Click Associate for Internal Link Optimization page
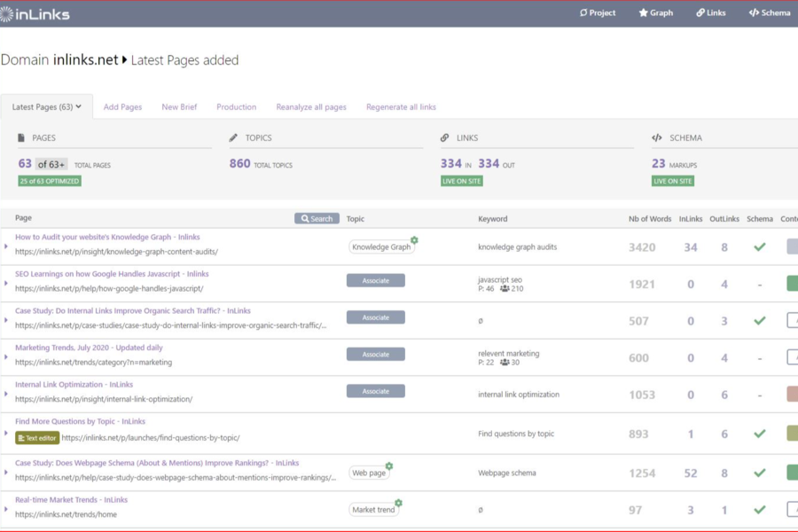 click(x=376, y=391)
